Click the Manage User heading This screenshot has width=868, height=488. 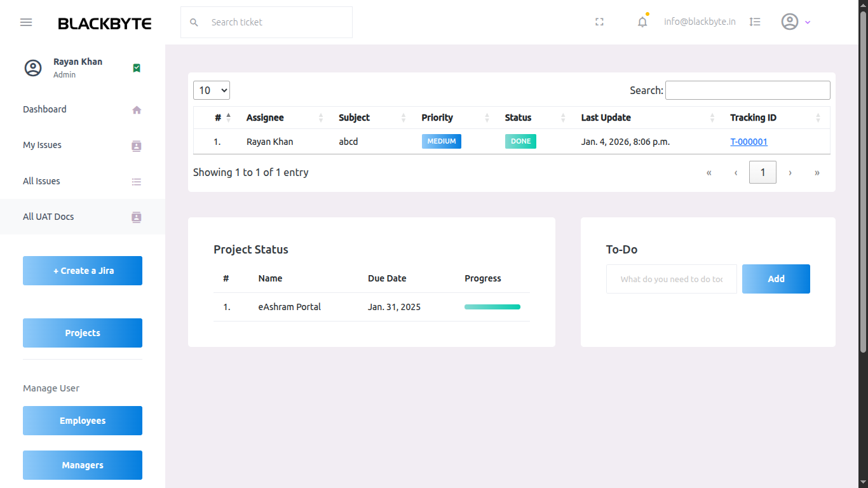coord(51,388)
